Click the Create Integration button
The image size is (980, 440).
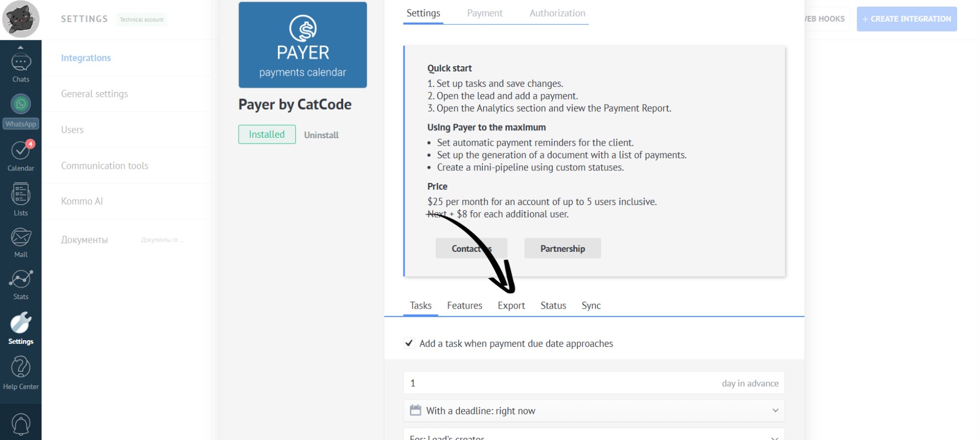[906, 19]
